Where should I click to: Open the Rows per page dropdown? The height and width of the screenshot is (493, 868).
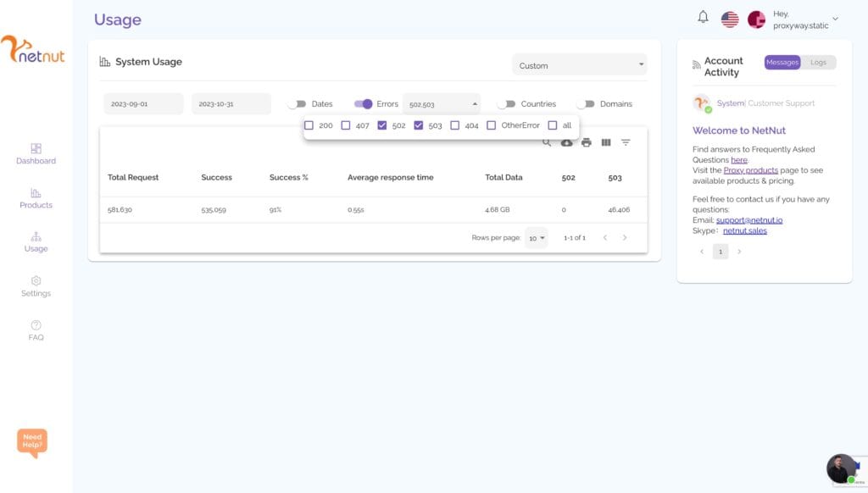(536, 237)
